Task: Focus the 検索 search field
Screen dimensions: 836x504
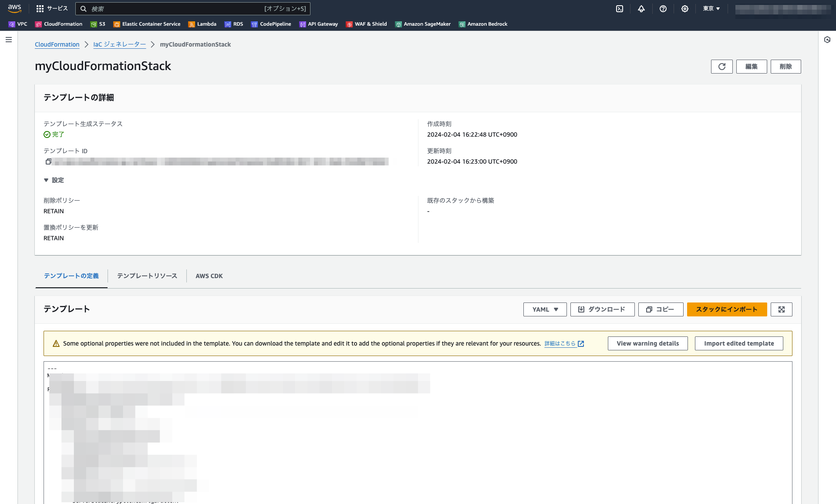Action: pos(193,9)
